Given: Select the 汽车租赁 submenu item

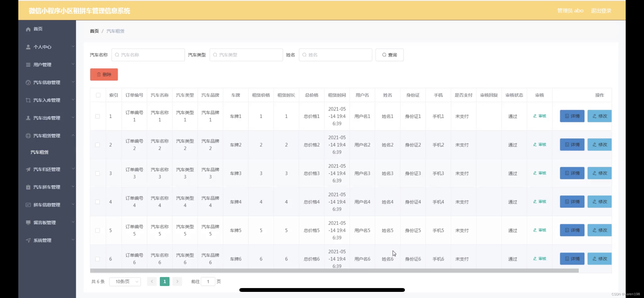Looking at the screenshot, I should [x=47, y=152].
